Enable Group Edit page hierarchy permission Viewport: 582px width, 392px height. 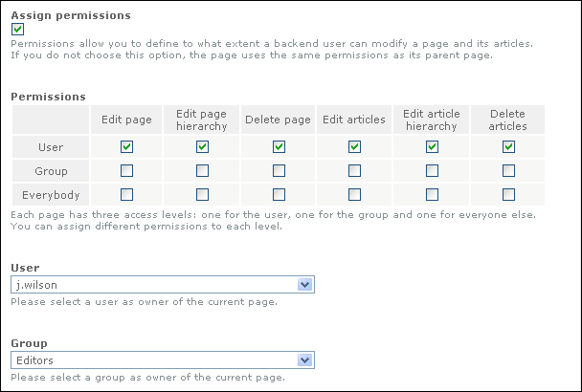coord(202,170)
